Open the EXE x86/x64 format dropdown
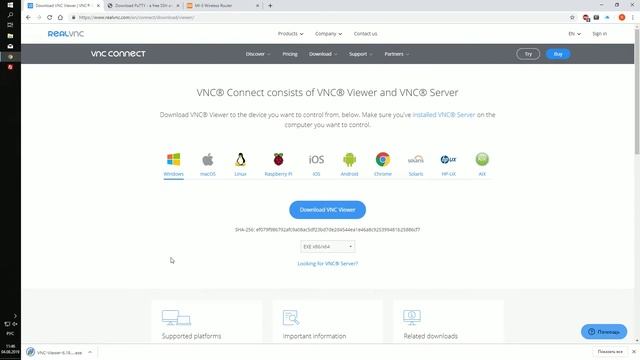The width and height of the screenshot is (640, 360). tap(328, 247)
